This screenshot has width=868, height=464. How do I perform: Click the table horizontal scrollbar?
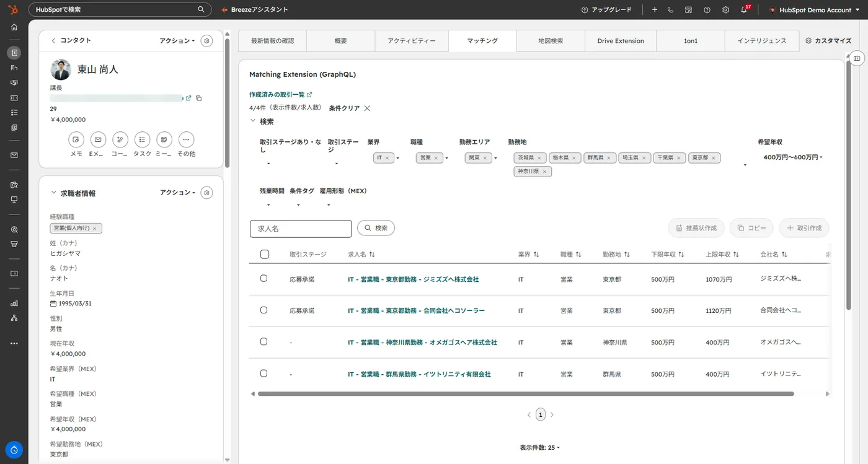526,393
